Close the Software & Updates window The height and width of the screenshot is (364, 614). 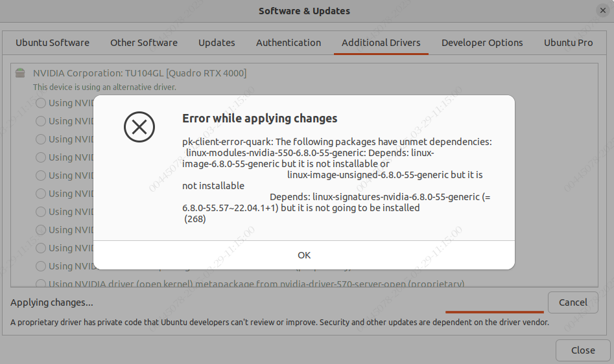(x=602, y=10)
